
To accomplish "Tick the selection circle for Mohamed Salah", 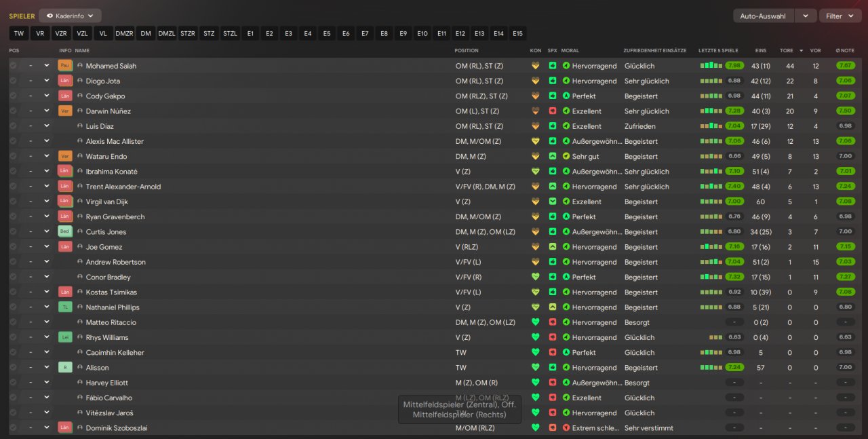I will (13, 66).
